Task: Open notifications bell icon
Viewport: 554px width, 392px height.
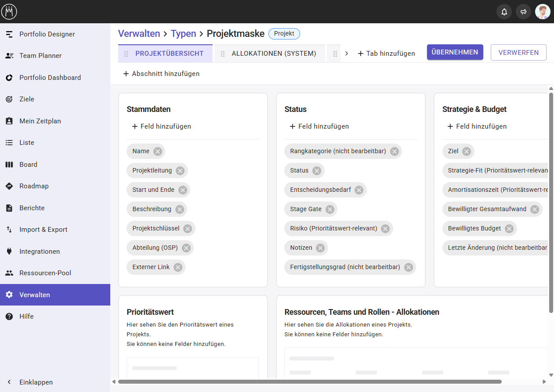Action: (504, 12)
